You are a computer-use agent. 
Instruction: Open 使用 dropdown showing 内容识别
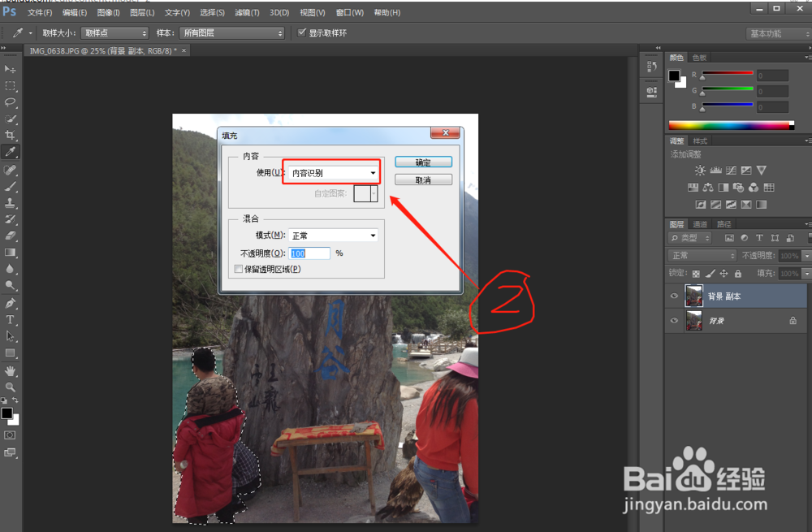[x=333, y=173]
